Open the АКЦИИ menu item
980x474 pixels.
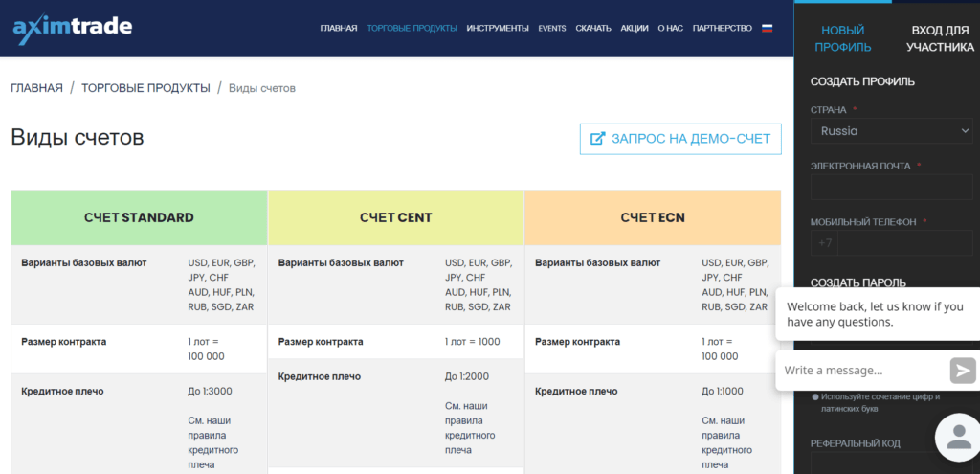point(635,28)
